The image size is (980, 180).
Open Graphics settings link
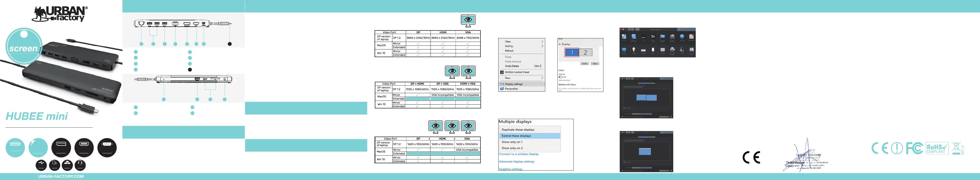(x=510, y=169)
